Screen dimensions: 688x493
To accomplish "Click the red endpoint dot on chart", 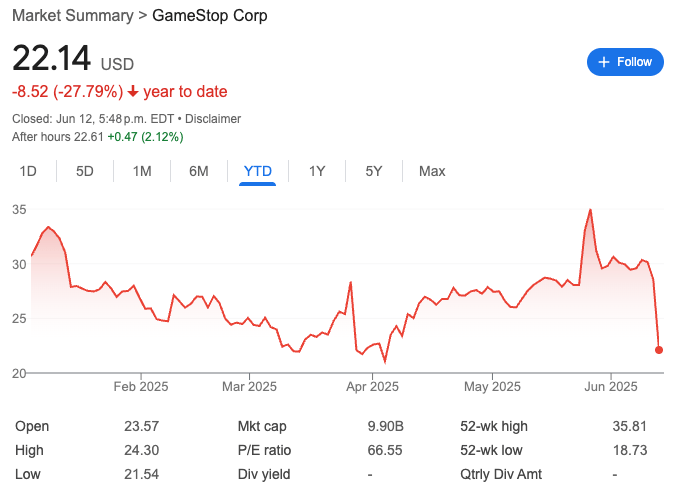I will 659,350.
